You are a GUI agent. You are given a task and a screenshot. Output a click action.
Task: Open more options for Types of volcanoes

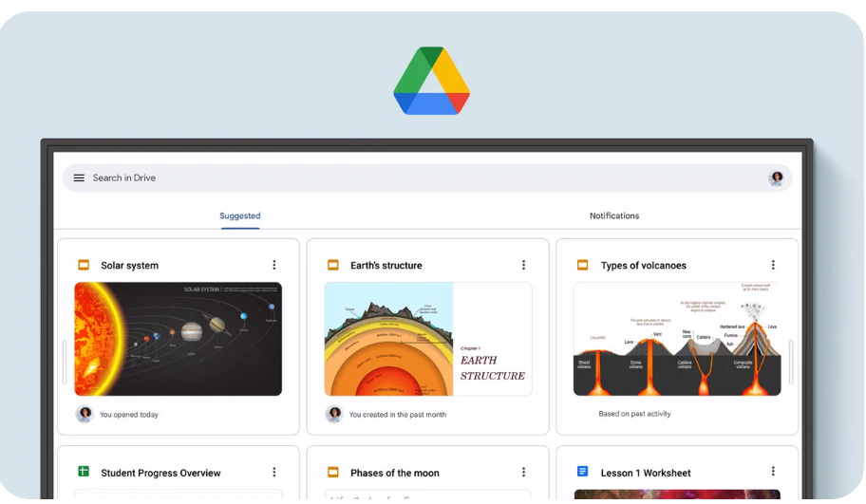[773, 266]
